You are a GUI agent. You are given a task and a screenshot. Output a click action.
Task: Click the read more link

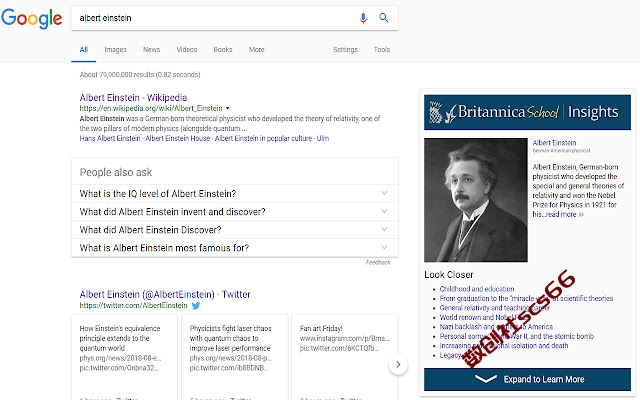[564, 214]
